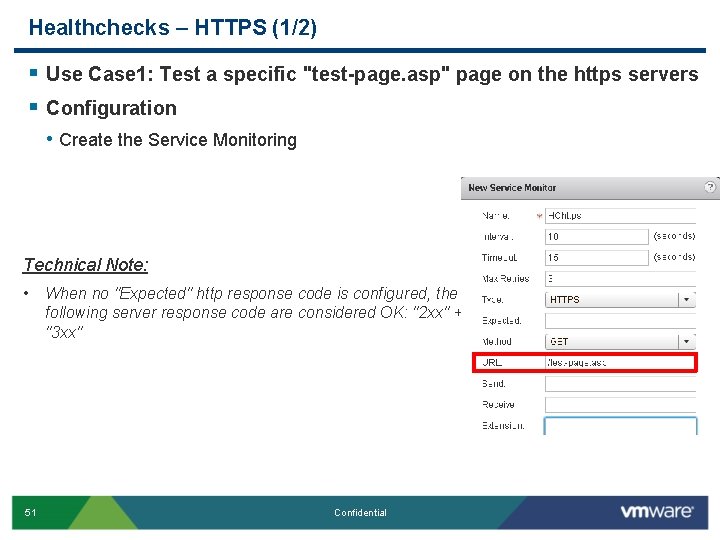Click the note about Expected http response code

coord(253,312)
